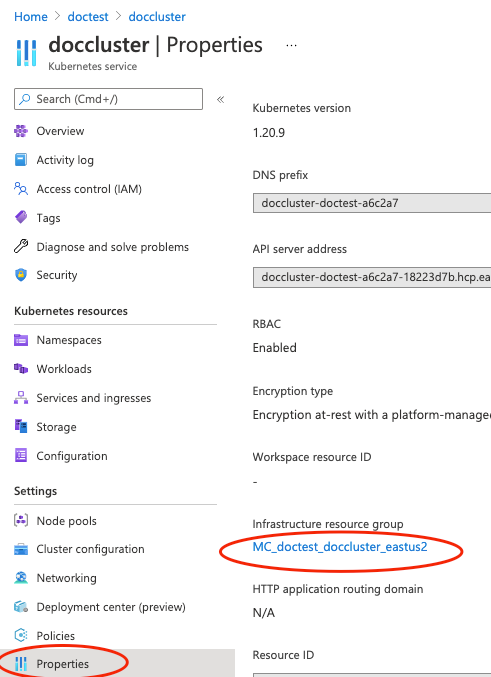
Task: Go to Home breadcrumb link
Action: click(31, 16)
